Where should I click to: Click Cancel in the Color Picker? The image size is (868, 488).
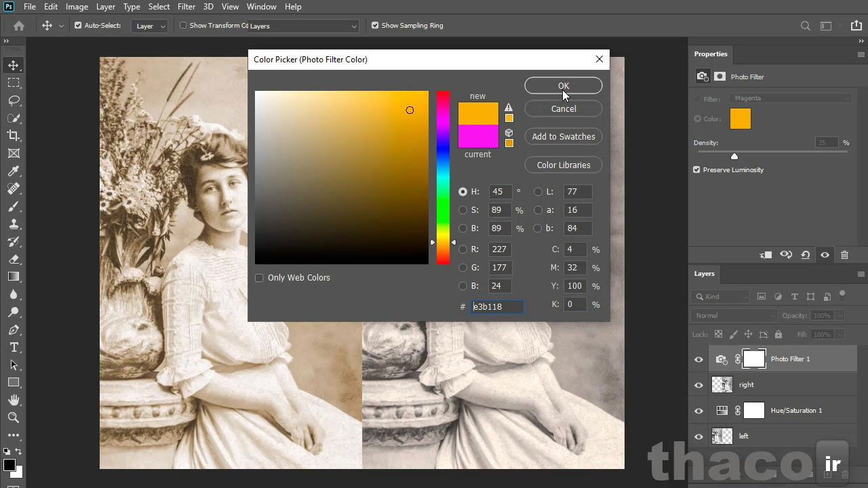click(x=564, y=108)
